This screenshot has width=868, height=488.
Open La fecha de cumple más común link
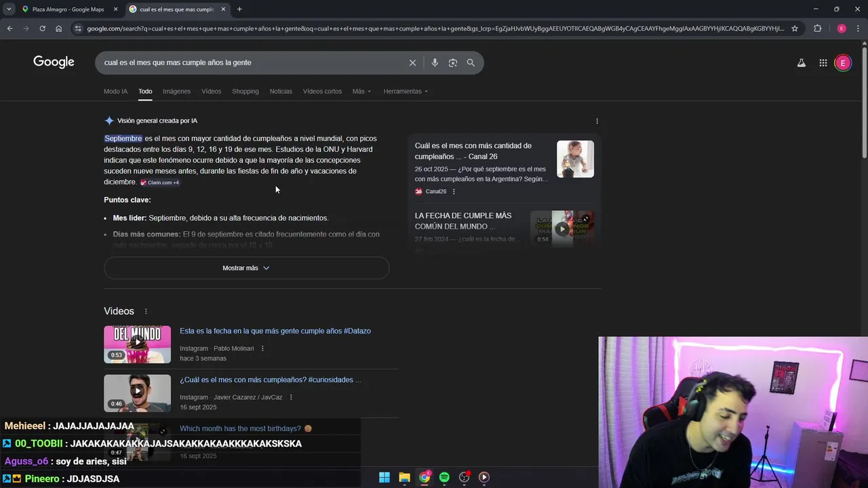(463, 221)
